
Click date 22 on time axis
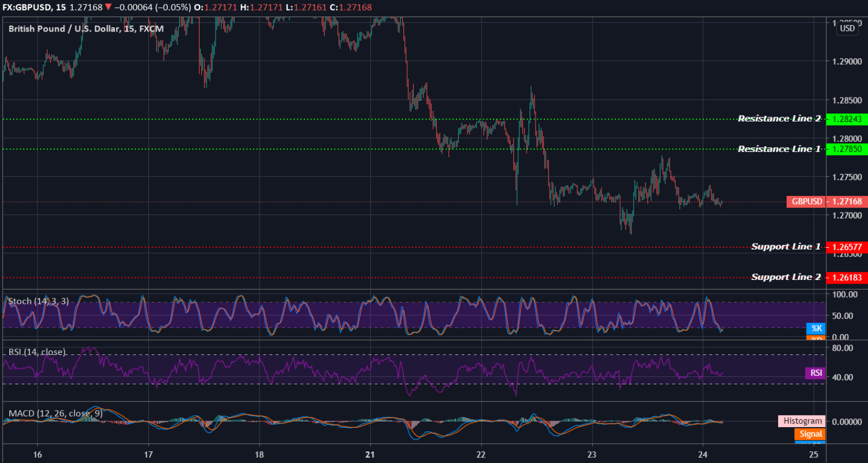[x=481, y=455]
